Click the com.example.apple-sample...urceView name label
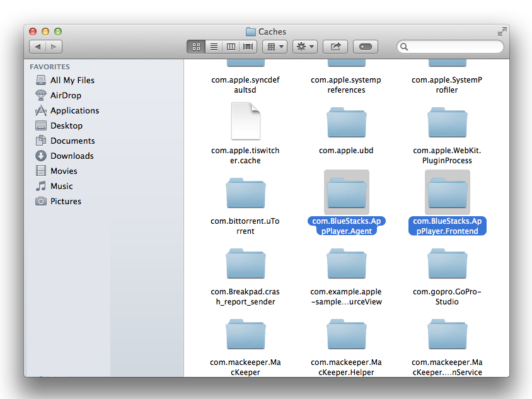 [346, 296]
